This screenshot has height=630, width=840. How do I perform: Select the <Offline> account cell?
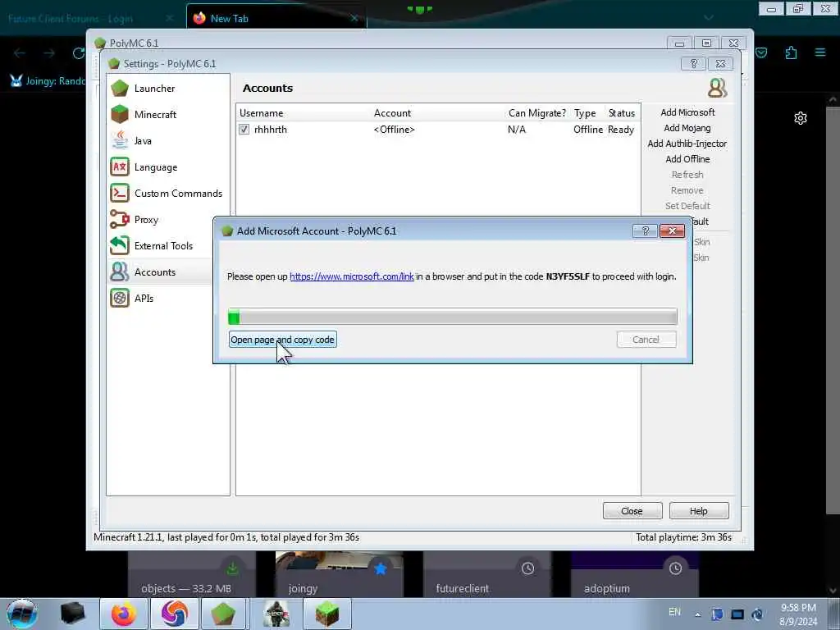395,130
